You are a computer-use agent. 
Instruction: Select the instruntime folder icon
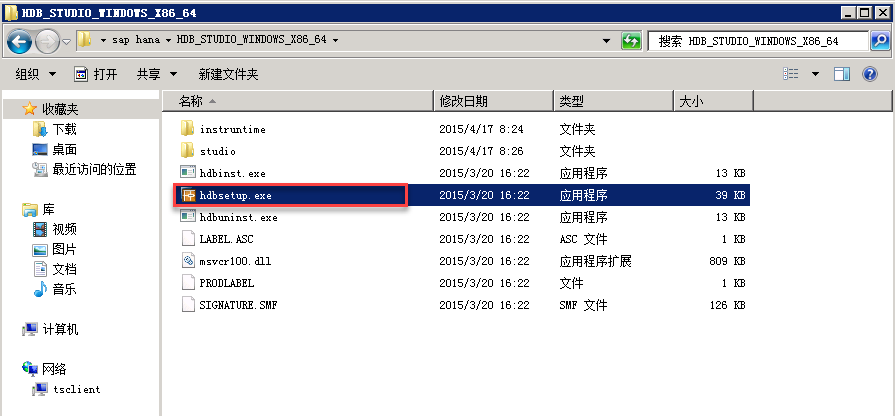tap(188, 128)
